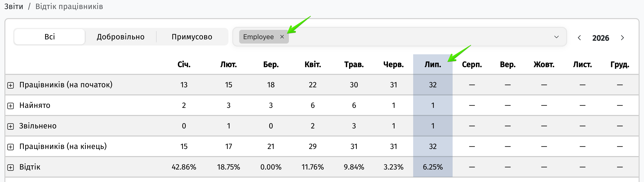Select the Лип. column header
This screenshot has width=644, height=182.
coord(433,64)
